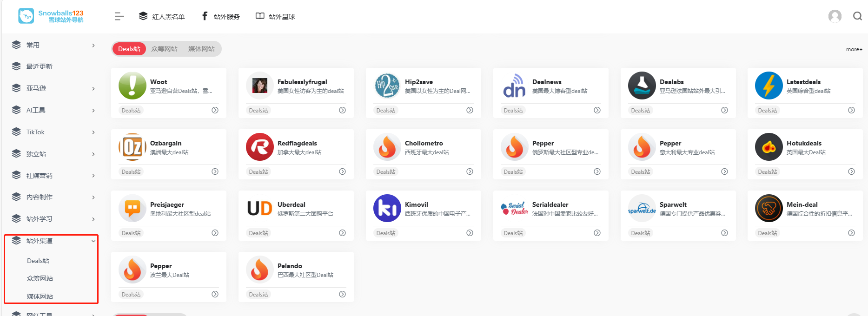Select 众筹网站 in the sidebar submenu

coord(40,278)
